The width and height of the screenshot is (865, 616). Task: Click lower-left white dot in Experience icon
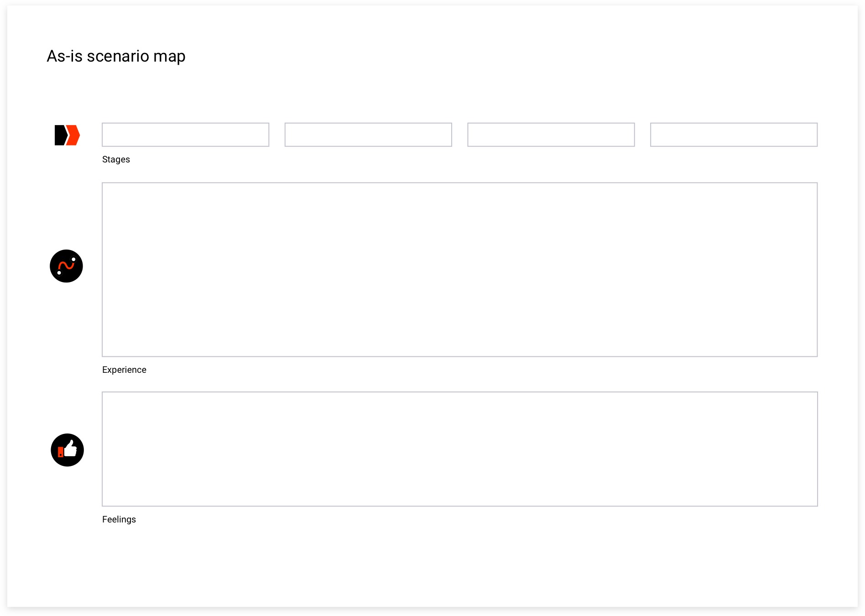pyautogui.click(x=59, y=273)
